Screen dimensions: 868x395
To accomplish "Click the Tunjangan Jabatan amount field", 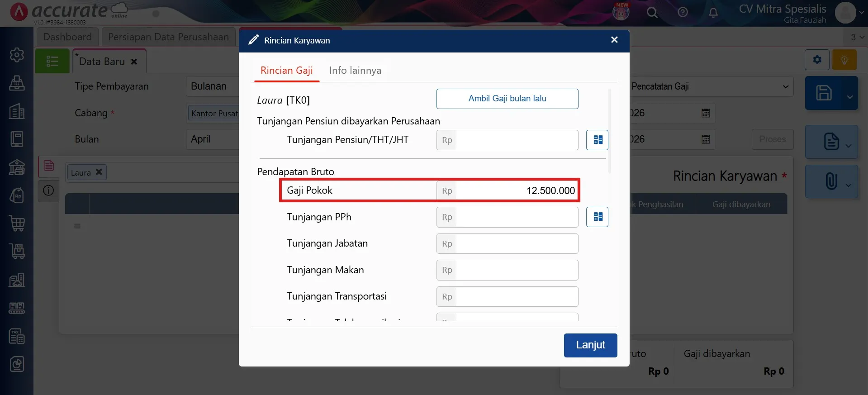I will [x=507, y=243].
